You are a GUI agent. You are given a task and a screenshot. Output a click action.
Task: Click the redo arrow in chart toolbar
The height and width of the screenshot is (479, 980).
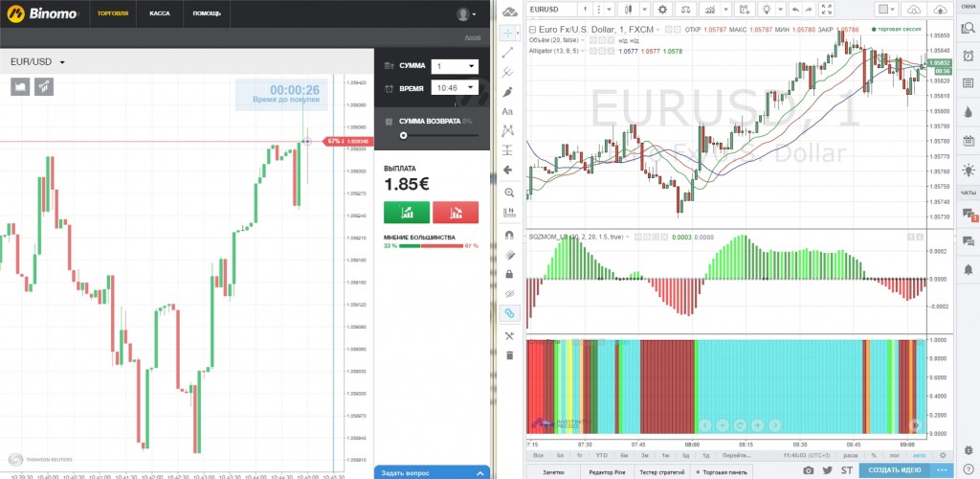[x=809, y=10]
